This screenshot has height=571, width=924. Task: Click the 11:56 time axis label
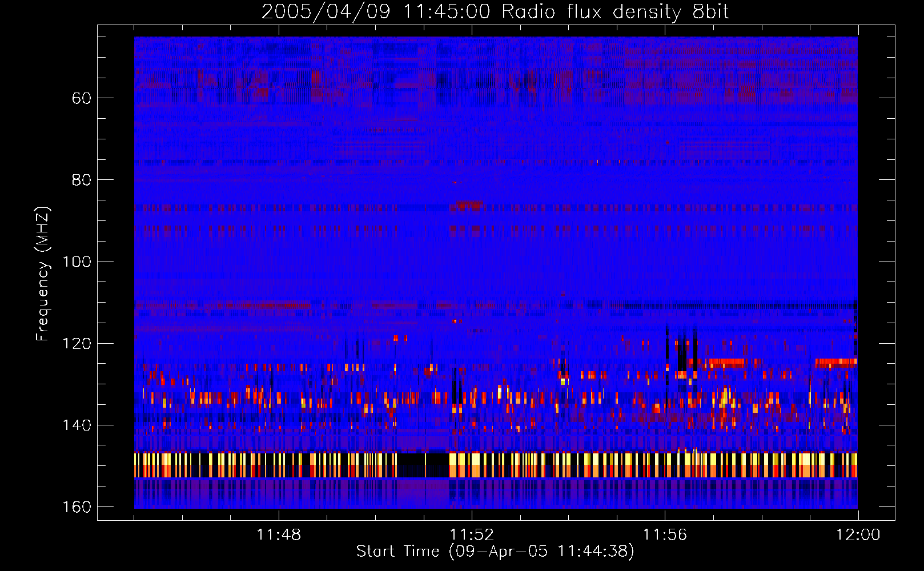tap(665, 535)
